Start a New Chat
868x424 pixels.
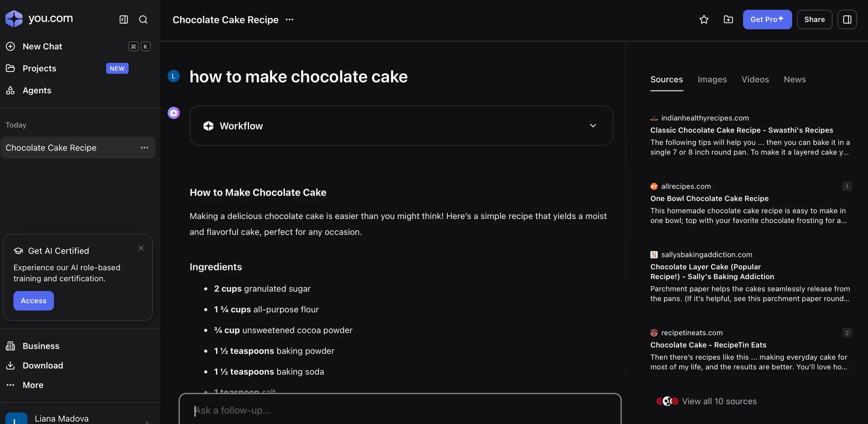coord(42,46)
